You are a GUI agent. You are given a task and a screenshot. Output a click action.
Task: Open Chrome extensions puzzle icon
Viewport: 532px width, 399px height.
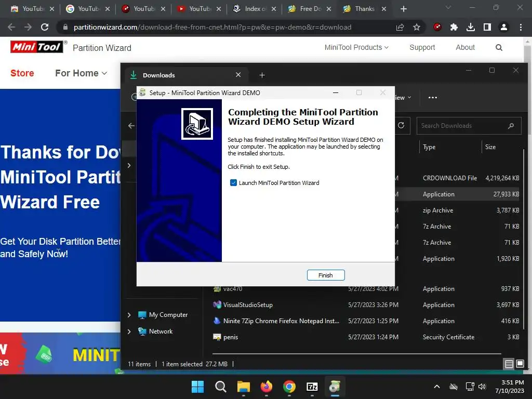pos(454,27)
